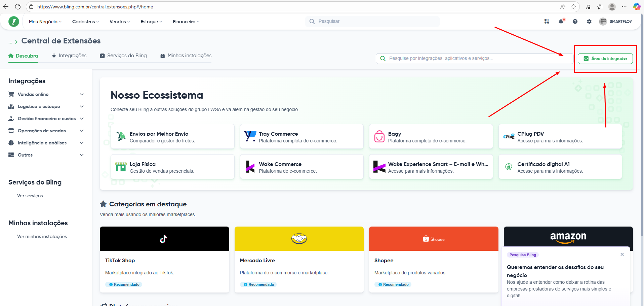Image resolution: width=644 pixels, height=306 pixels.
Task: Expand Vendas online category
Action: [x=46, y=94]
